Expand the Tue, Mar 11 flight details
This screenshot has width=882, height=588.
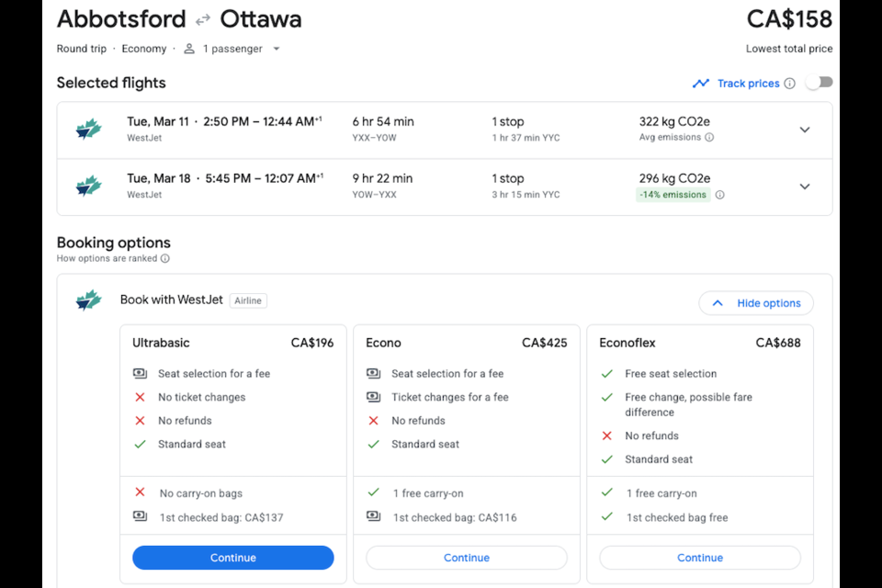(x=805, y=130)
